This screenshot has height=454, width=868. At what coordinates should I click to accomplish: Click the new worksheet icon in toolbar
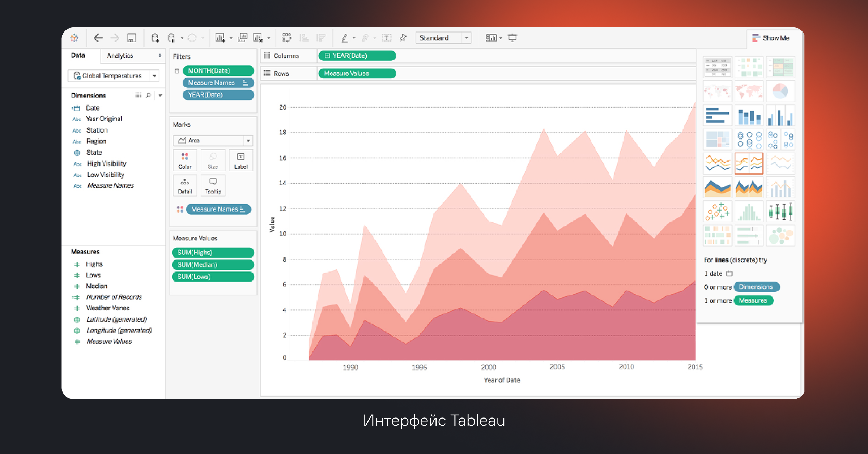(220, 38)
